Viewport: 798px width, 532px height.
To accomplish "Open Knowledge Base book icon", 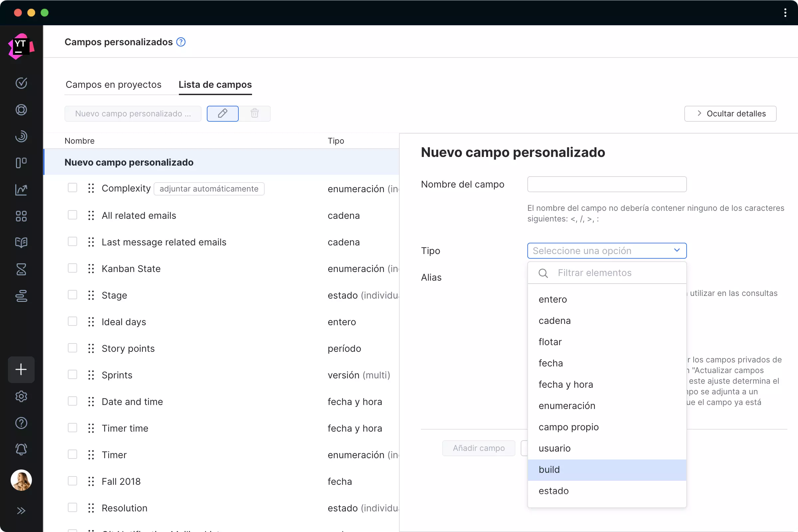I will click(x=21, y=243).
